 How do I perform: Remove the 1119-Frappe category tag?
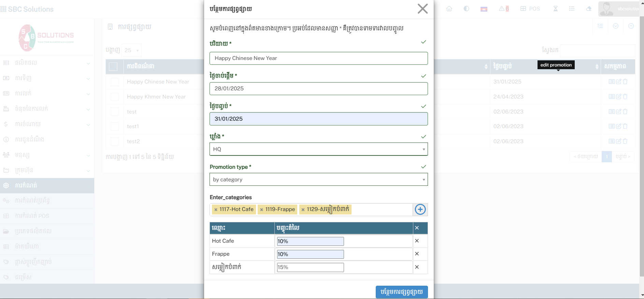pyautogui.click(x=261, y=210)
